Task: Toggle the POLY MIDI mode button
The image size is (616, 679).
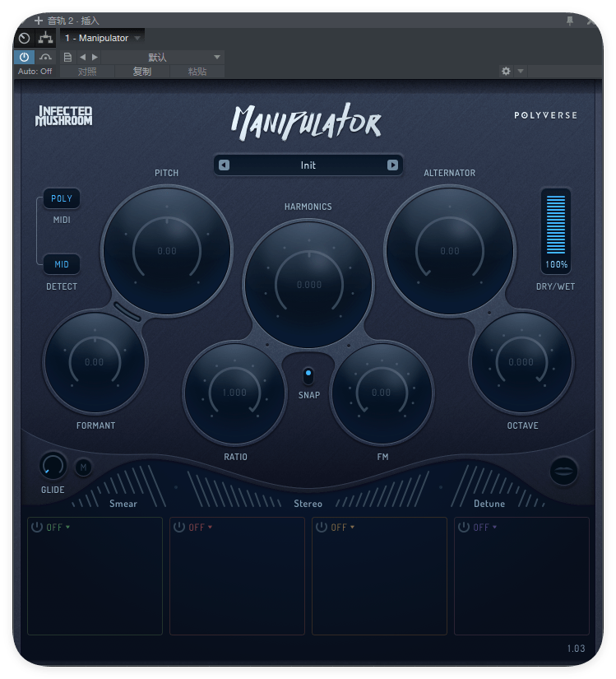Action: click(62, 198)
